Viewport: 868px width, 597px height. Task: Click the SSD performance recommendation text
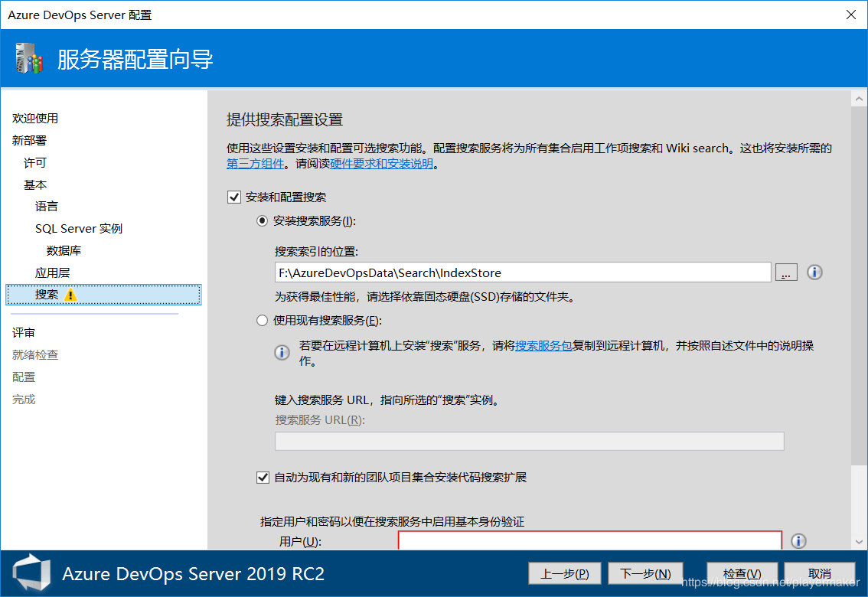click(x=426, y=296)
